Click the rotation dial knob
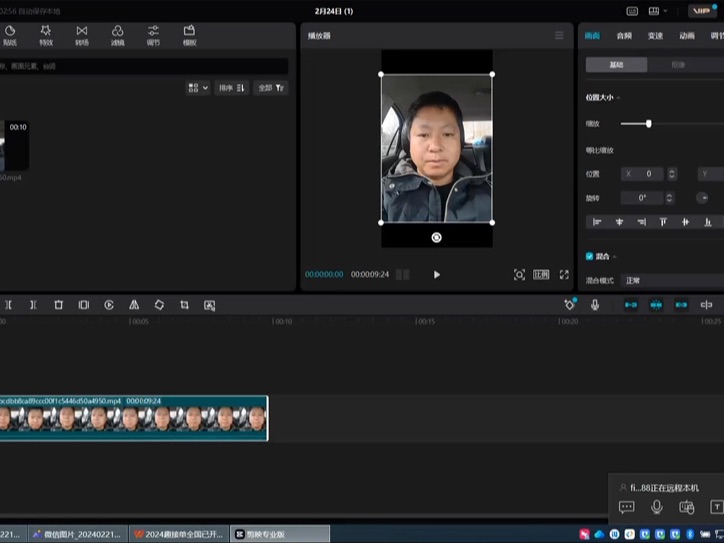This screenshot has height=543, width=724. point(702,198)
